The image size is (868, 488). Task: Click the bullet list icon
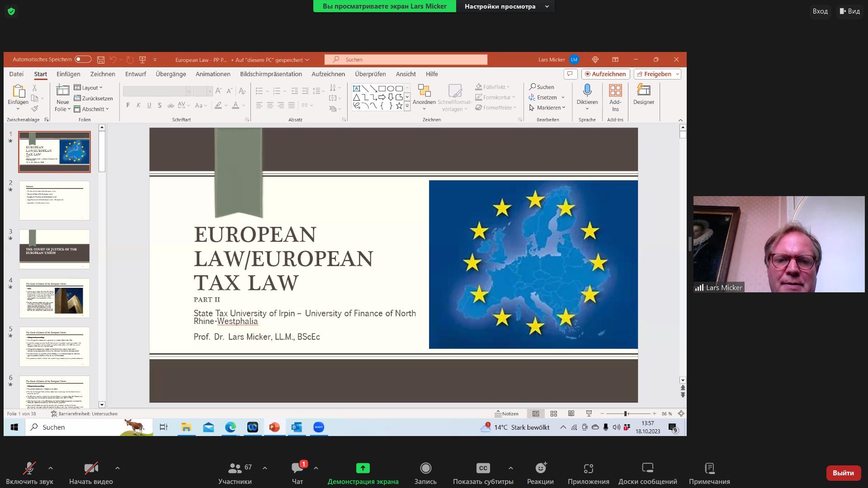coord(259,91)
